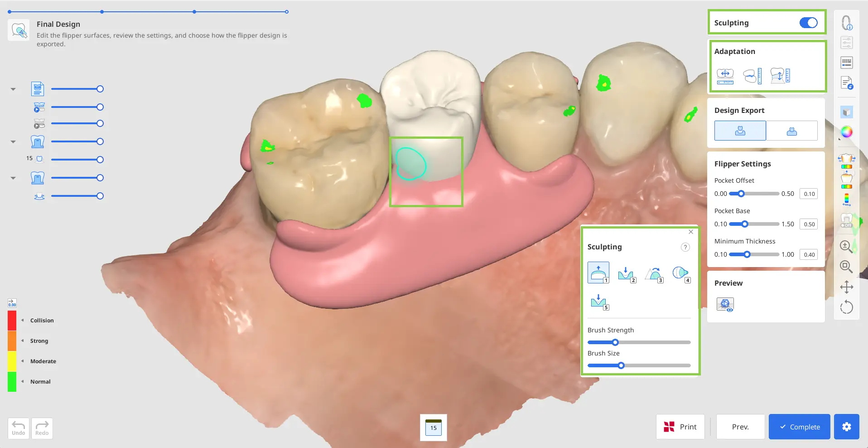
Task: Click the Undo button
Action: click(x=19, y=428)
